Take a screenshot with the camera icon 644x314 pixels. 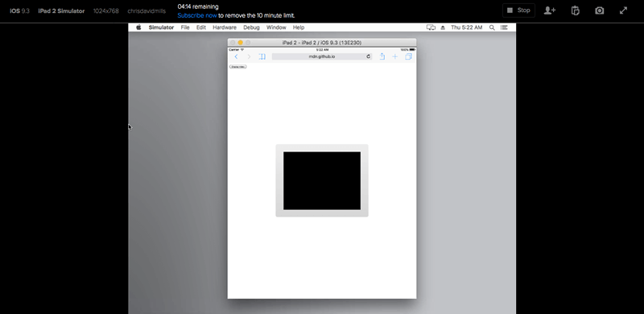(600, 10)
